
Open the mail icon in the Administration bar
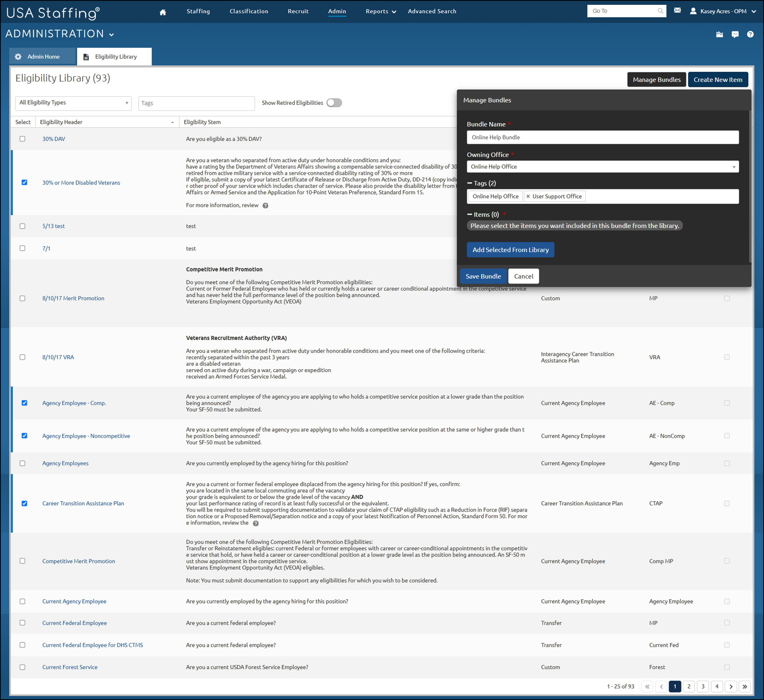[720, 34]
